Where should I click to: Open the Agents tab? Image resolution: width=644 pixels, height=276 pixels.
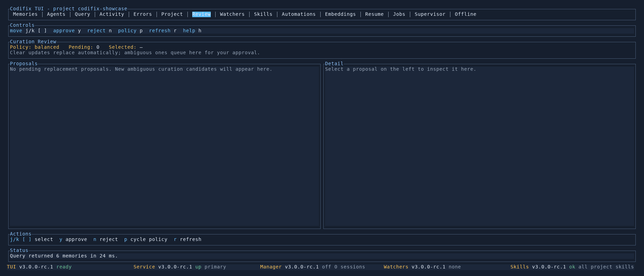pos(56,14)
